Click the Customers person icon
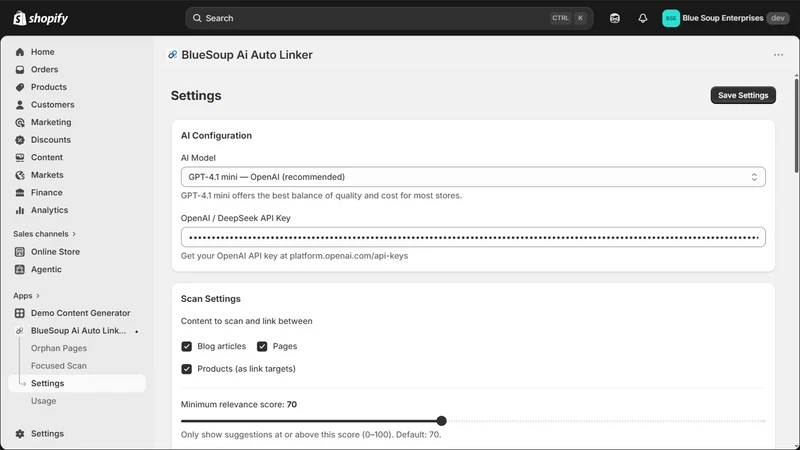800x450 pixels. tap(20, 105)
